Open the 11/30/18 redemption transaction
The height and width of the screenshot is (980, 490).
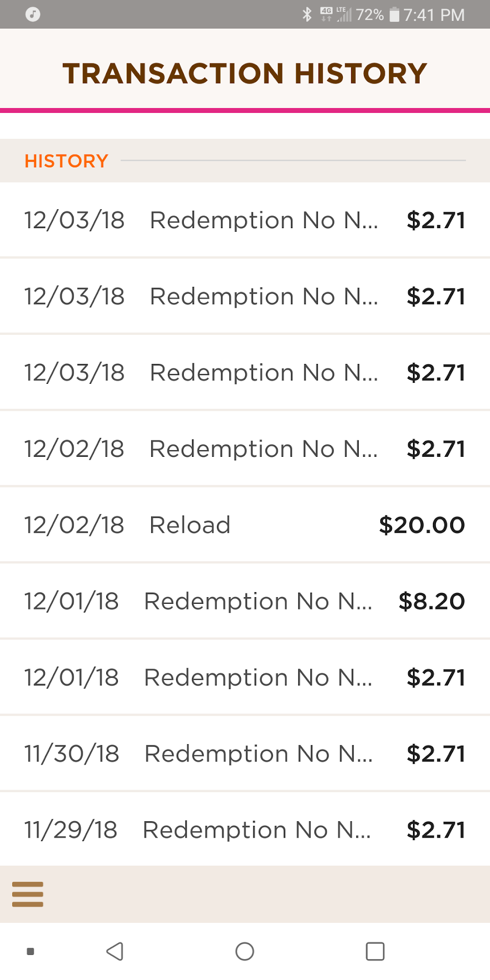coord(245,754)
